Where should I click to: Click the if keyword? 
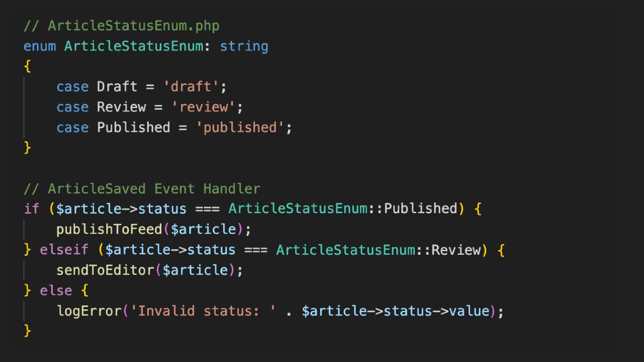click(x=31, y=209)
